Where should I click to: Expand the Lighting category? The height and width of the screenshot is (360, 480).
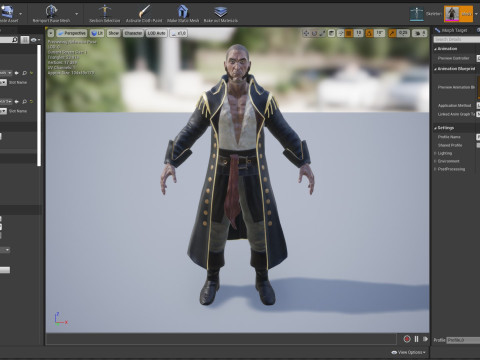click(435, 153)
